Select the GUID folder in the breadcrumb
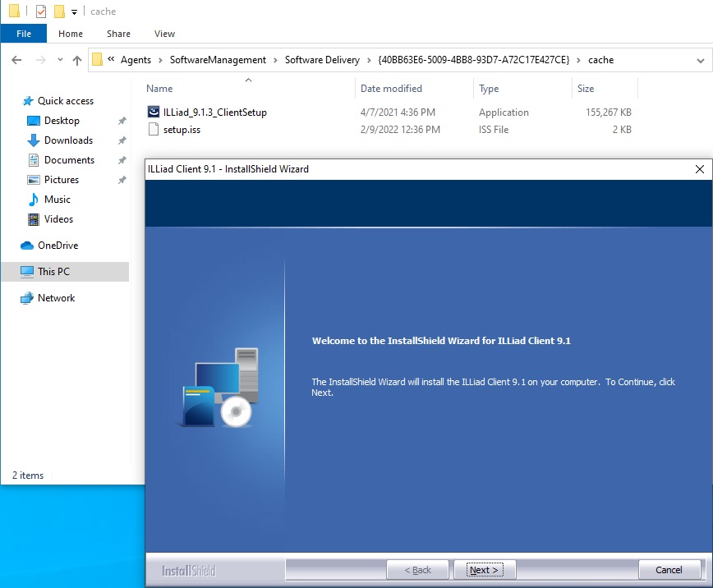 (x=473, y=60)
